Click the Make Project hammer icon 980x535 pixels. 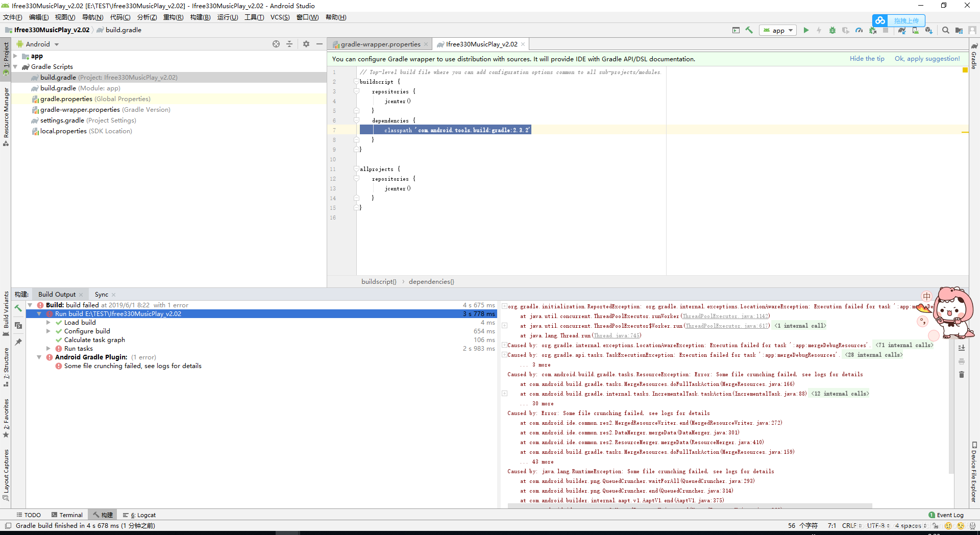click(x=749, y=30)
